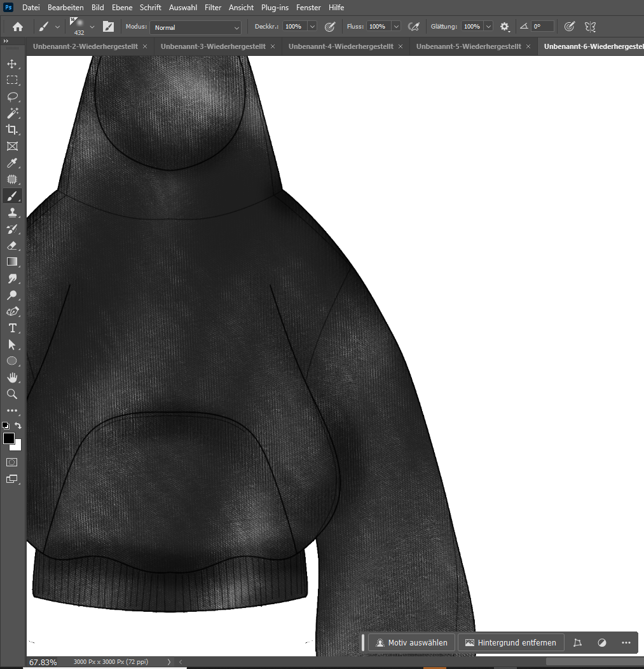The width and height of the screenshot is (644, 669).
Task: Open the symmetry butterfly options
Action: [x=590, y=27]
